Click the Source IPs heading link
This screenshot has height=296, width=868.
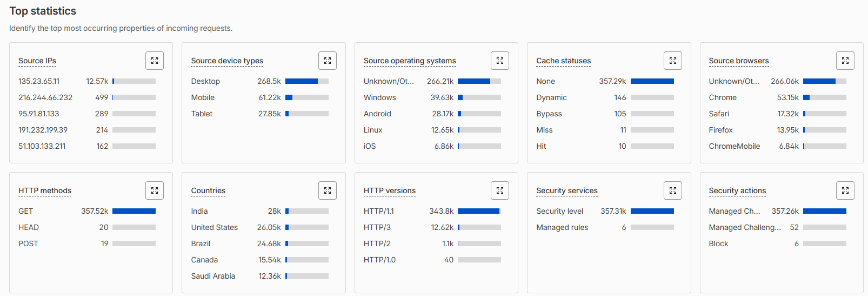pyautogui.click(x=37, y=61)
